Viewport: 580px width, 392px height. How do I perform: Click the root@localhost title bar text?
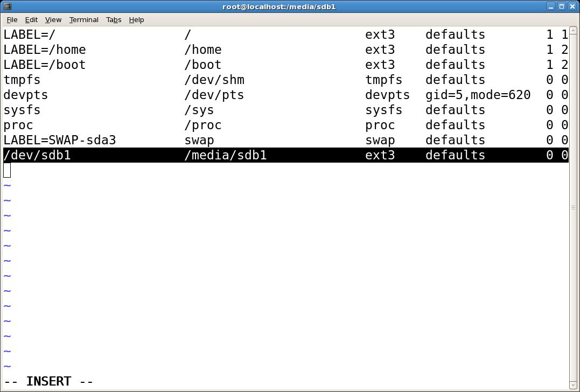(278, 6)
